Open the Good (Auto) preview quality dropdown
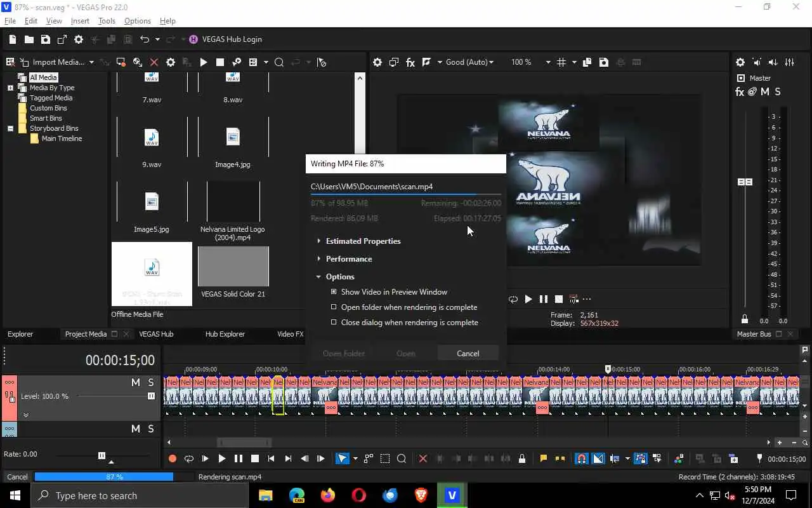The width and height of the screenshot is (812, 508). [470, 62]
